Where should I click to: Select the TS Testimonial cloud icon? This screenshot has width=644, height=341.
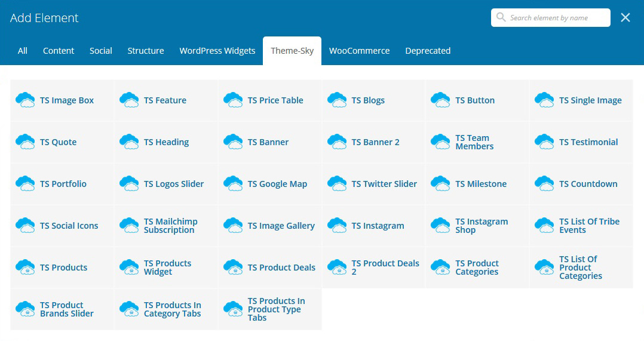click(544, 142)
